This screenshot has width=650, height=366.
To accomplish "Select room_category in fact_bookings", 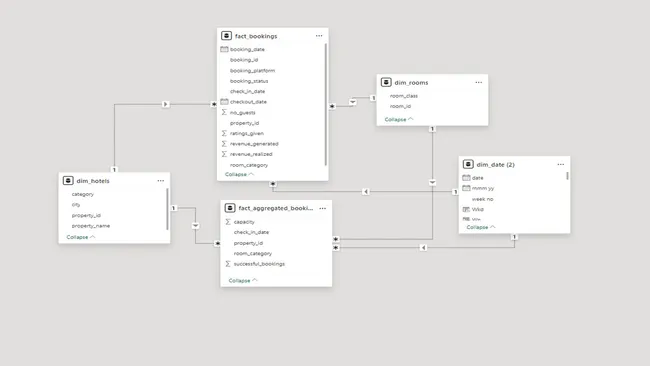I will [249, 165].
